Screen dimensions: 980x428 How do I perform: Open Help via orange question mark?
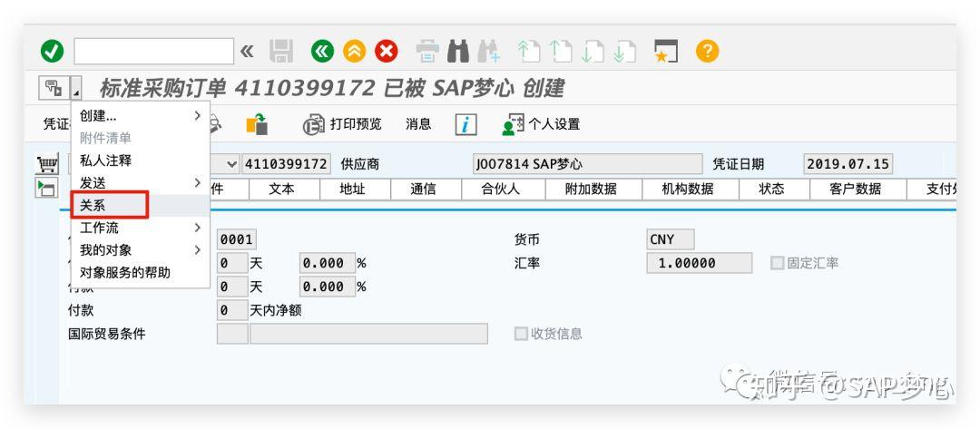point(707,52)
